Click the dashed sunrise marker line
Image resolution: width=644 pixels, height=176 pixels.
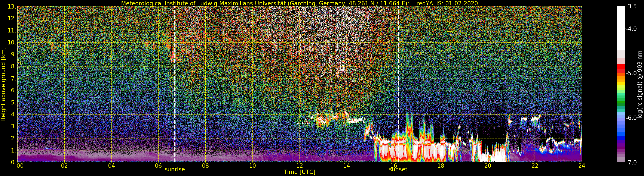click(175, 84)
